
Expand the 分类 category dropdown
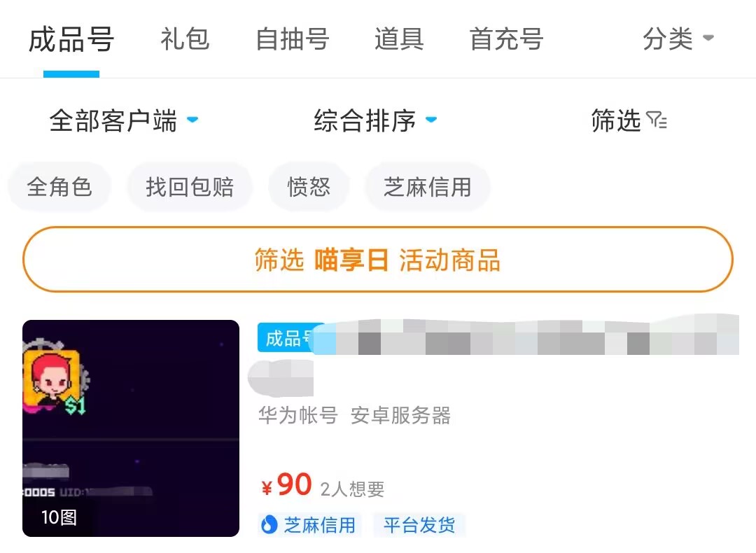coord(678,39)
